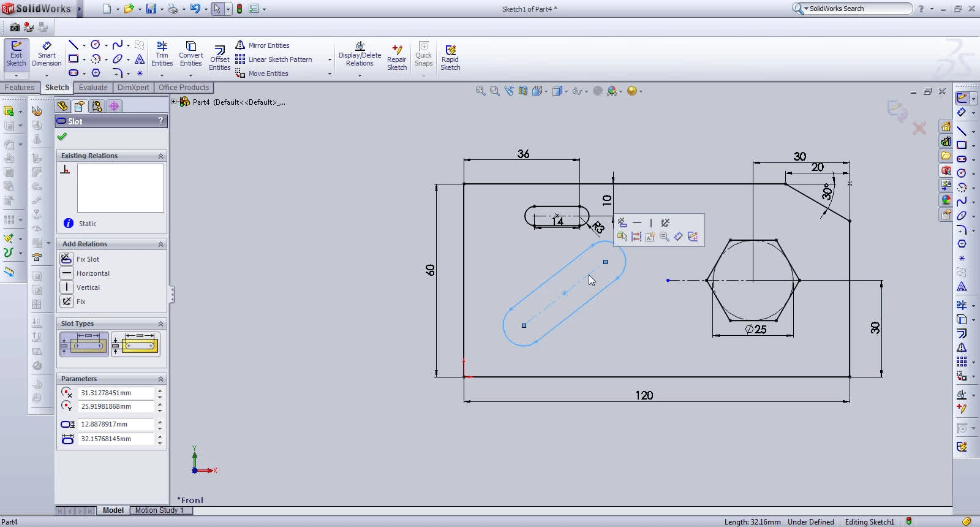Click the Convert Entities tool
This screenshot has height=527, width=980.
coord(191,54)
